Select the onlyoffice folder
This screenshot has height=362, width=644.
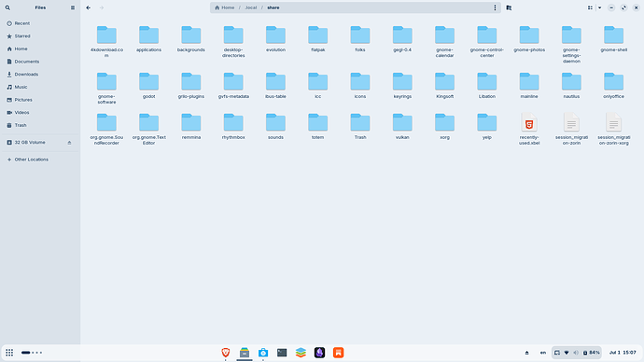(613, 86)
